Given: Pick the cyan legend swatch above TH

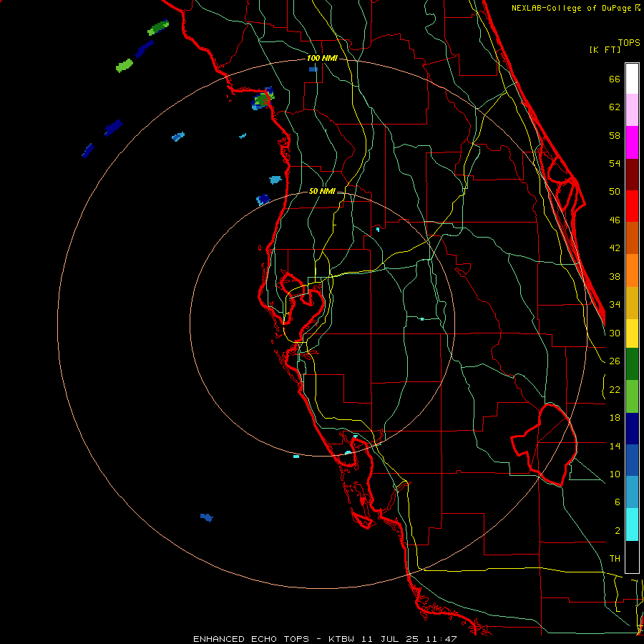Looking at the screenshot, I should tap(632, 525).
